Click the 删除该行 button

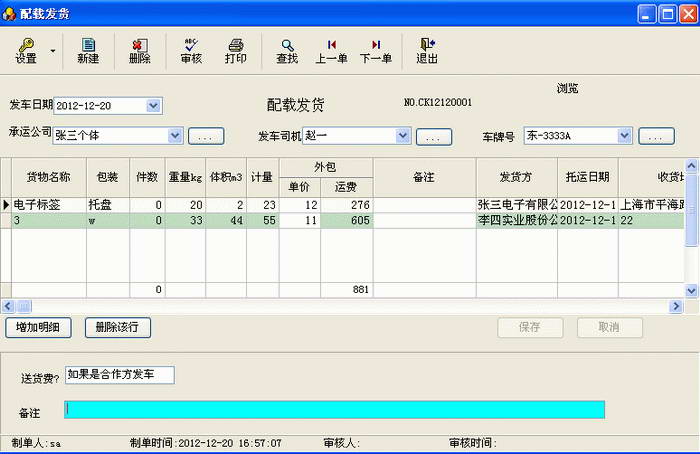click(x=118, y=327)
